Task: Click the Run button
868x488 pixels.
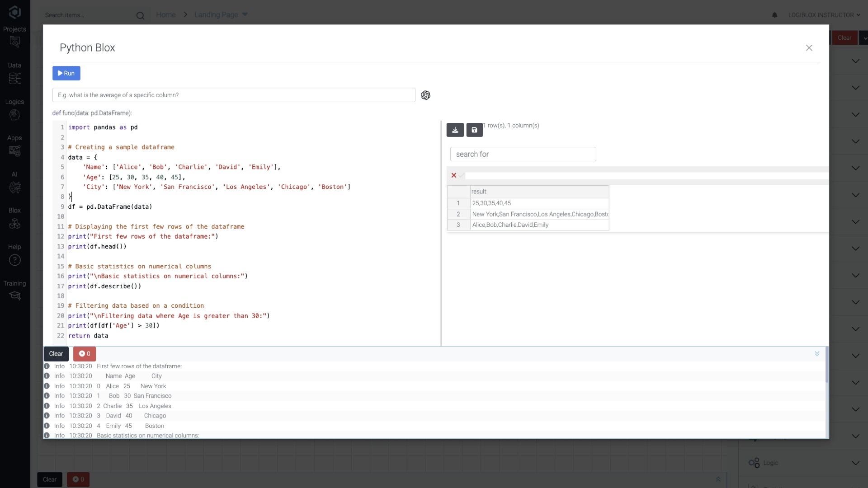Action: coord(66,73)
